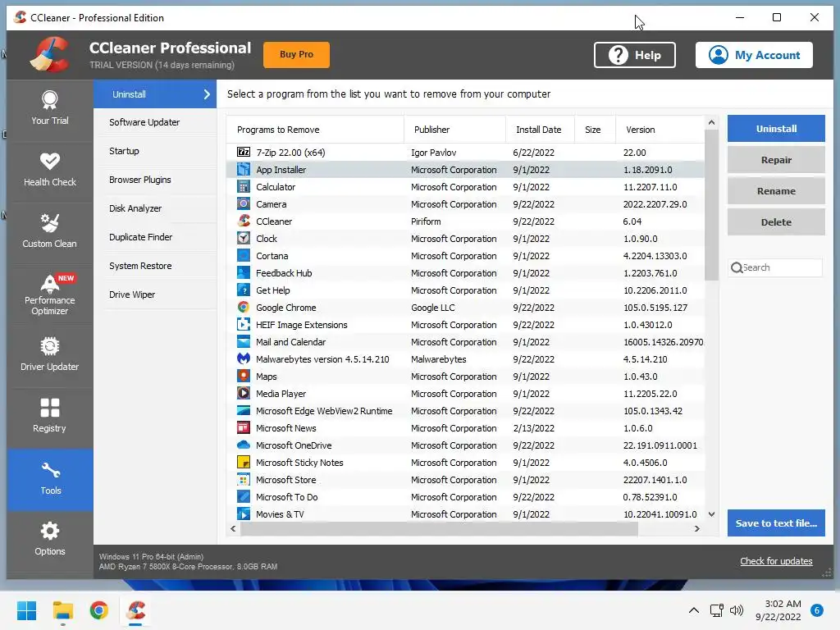This screenshot has width=840, height=630.
Task: Click the Clock app icon
Action: tap(243, 238)
